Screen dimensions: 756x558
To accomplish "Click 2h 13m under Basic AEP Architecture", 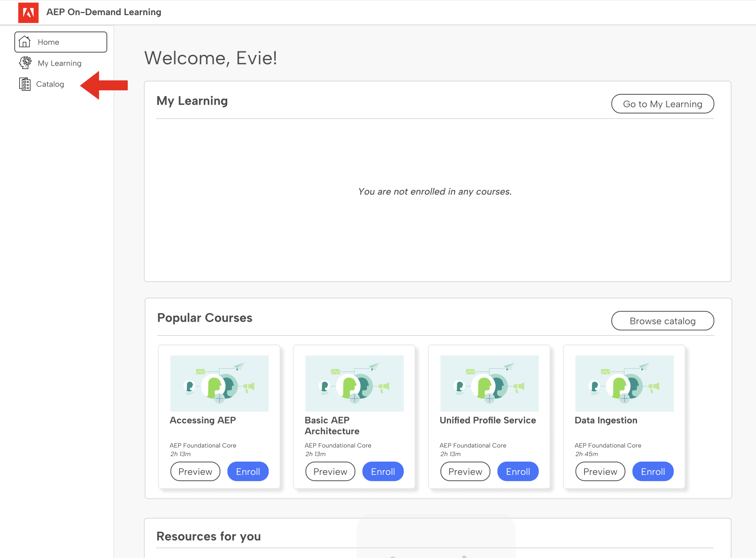I will coord(316,454).
